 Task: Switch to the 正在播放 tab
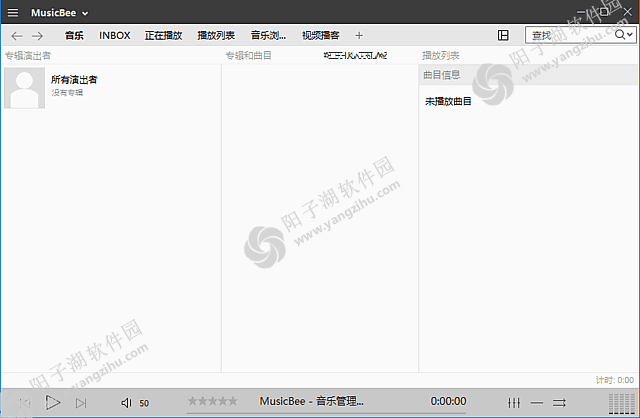tap(163, 36)
